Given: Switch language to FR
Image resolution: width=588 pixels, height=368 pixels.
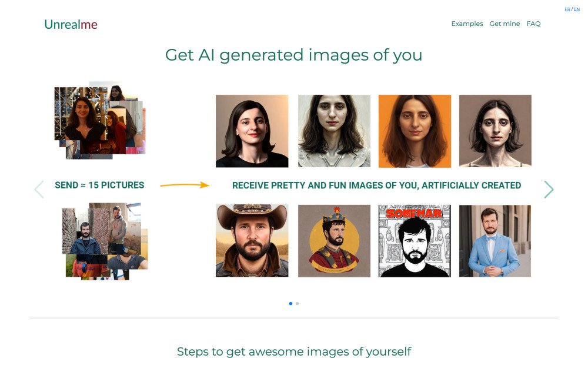Looking at the screenshot, I should pyautogui.click(x=567, y=9).
